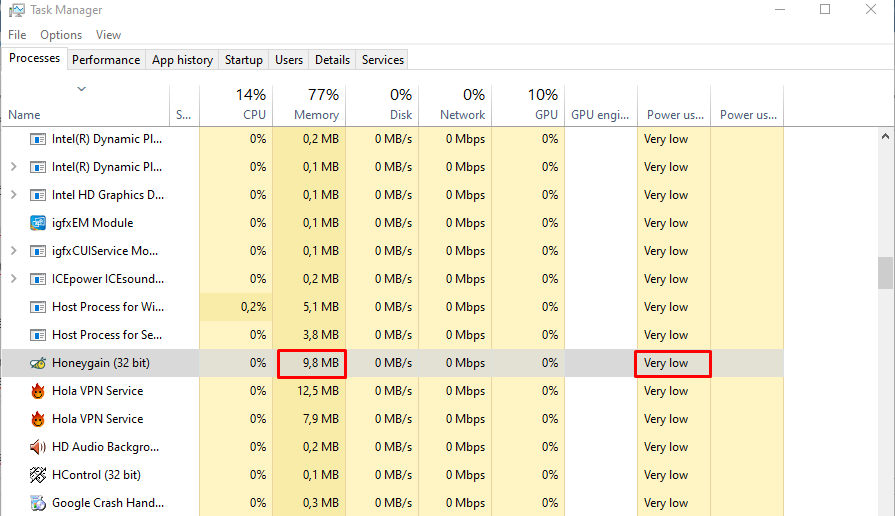Open the File menu
The width and height of the screenshot is (895, 516).
click(x=17, y=35)
